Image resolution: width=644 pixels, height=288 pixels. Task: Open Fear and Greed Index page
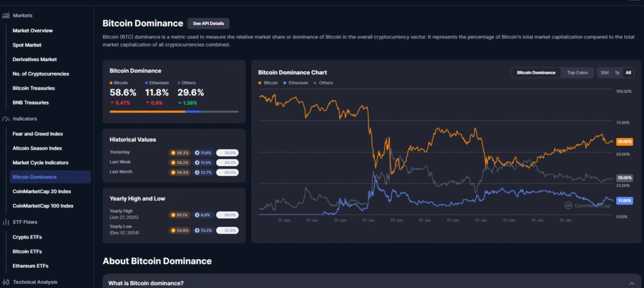(x=38, y=134)
